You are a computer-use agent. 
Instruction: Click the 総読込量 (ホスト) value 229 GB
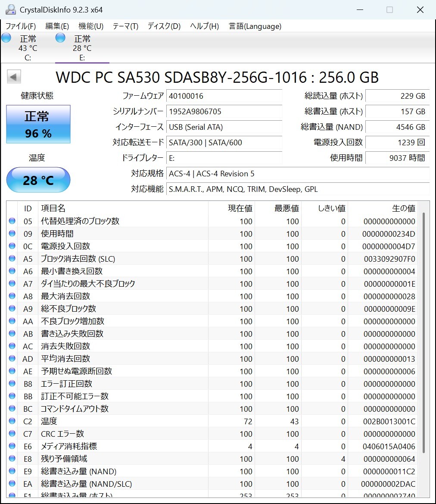[x=398, y=96]
